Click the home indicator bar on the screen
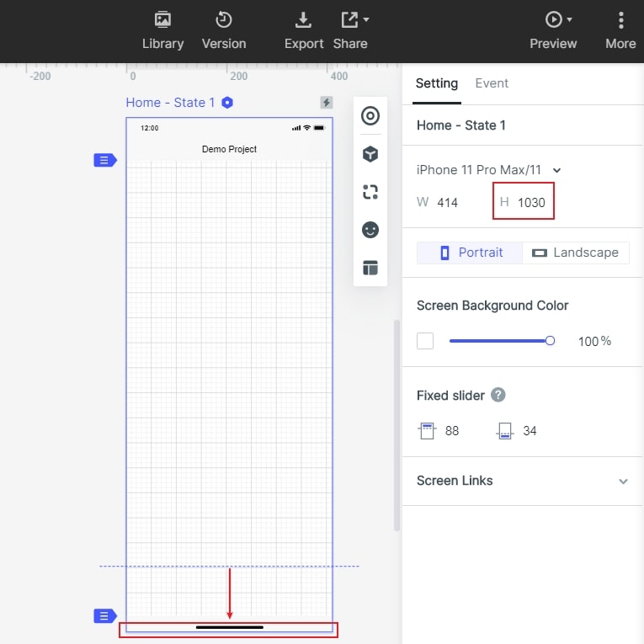 pyautogui.click(x=230, y=627)
